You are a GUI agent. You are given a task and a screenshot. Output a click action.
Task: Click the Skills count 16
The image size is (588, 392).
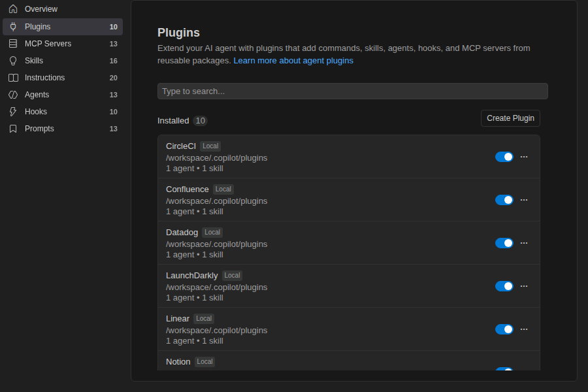pos(113,61)
